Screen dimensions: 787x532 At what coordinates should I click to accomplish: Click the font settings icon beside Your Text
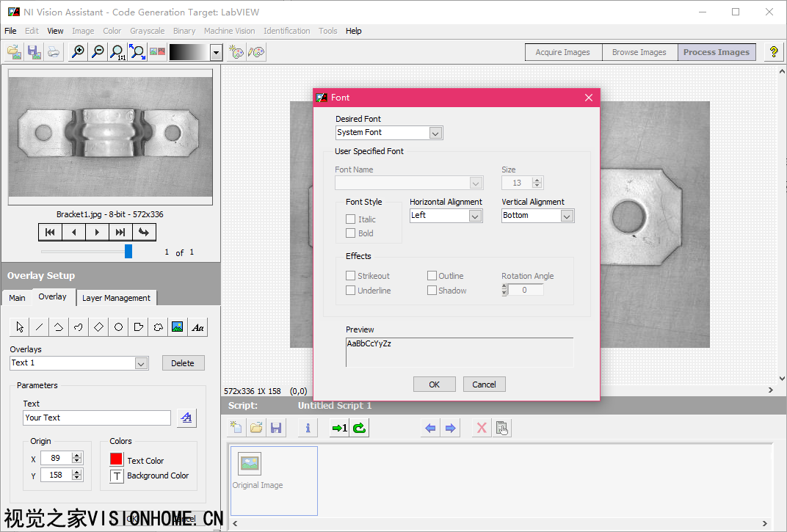coord(186,418)
